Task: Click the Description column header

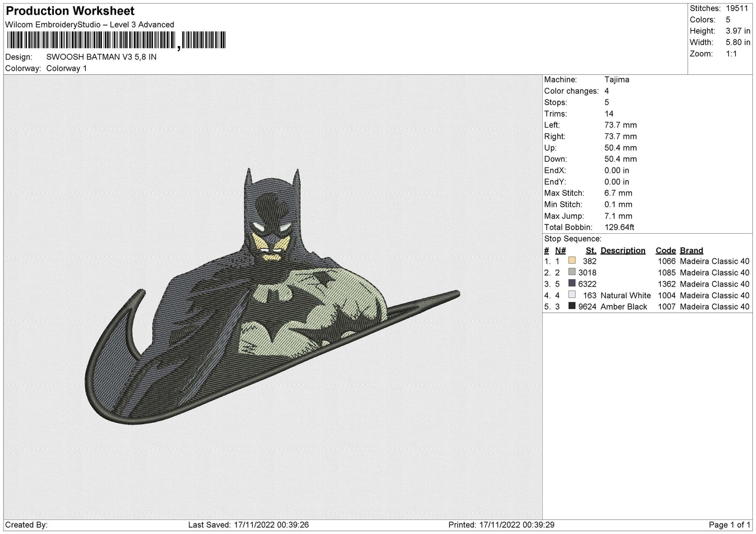Action: pos(623,251)
